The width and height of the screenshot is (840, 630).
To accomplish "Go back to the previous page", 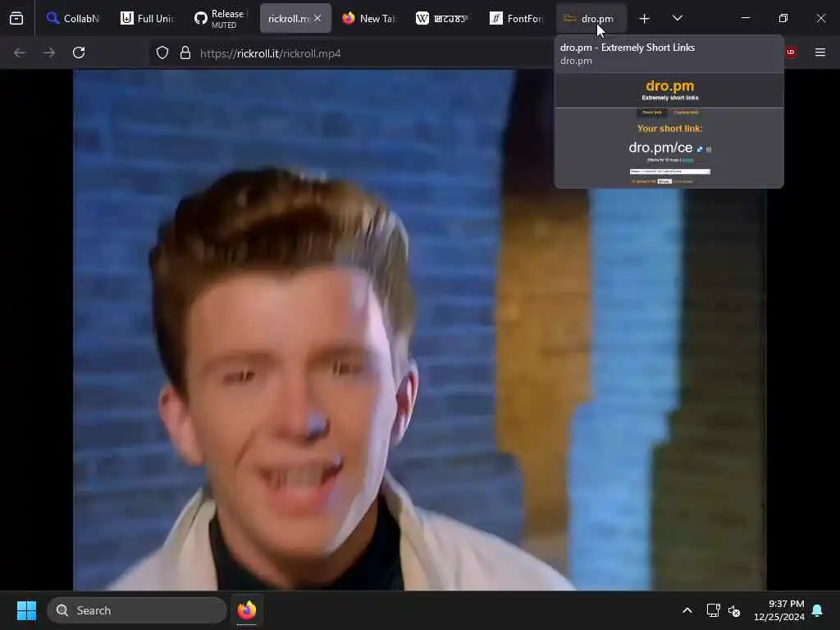I will point(20,52).
